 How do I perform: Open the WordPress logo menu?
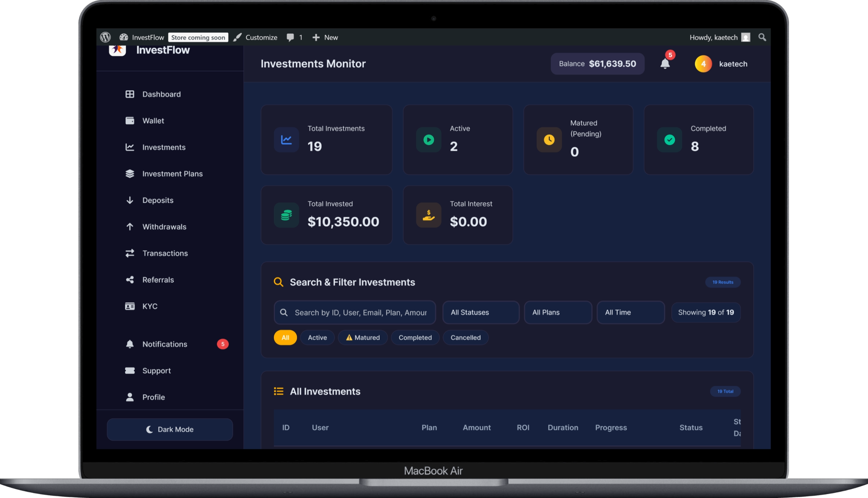point(105,37)
